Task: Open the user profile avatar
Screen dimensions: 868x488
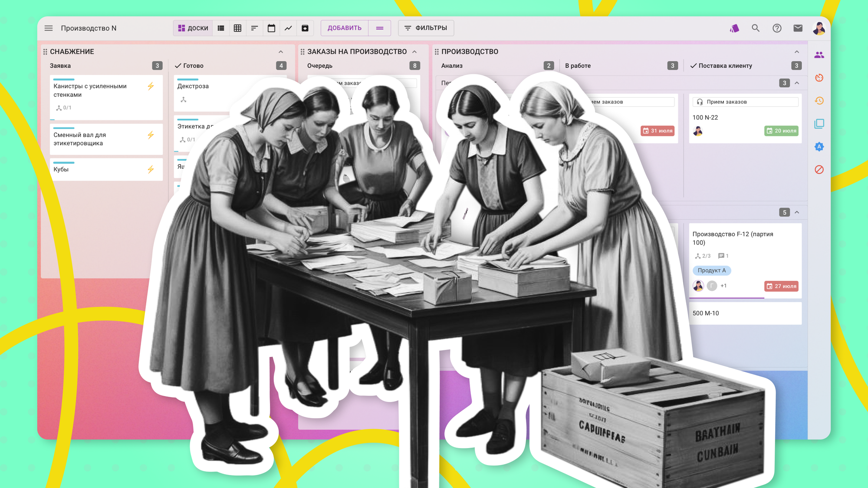Action: 819,28
